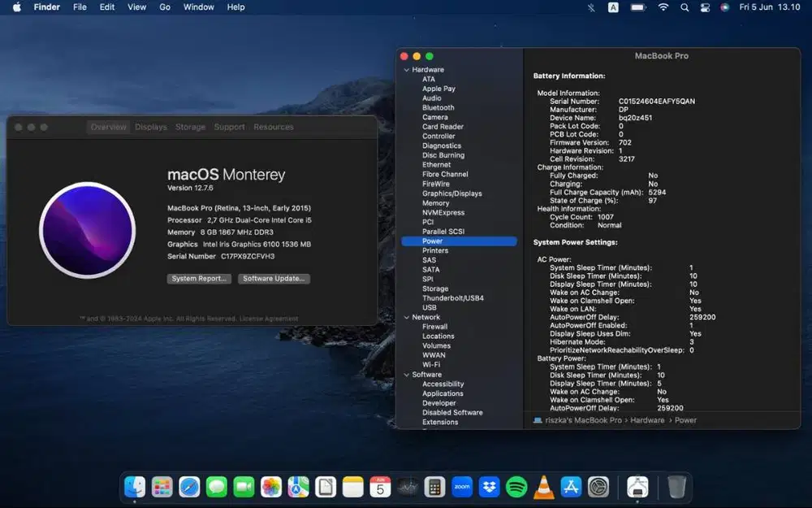Select the Overview tab
The image size is (812, 508).
[108, 127]
